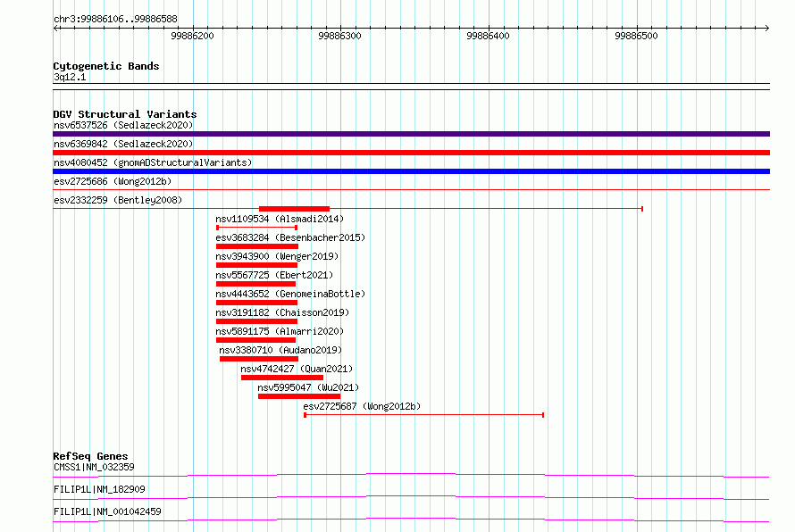Click the red bar under nsv4742427

coord(282,378)
